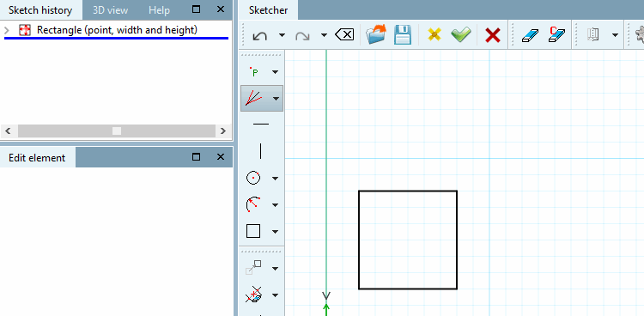Select the blue eraser tool

pyautogui.click(x=530, y=35)
